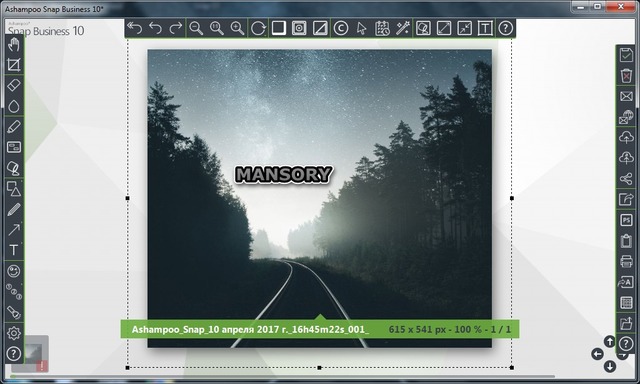The image size is (640, 384).
Task: Click the undo all double-arrow icon
Action: (x=134, y=28)
